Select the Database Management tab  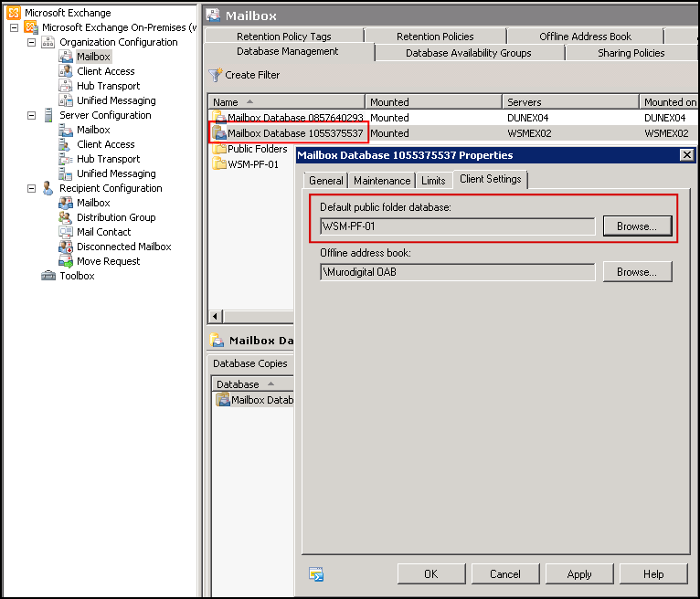point(288,51)
